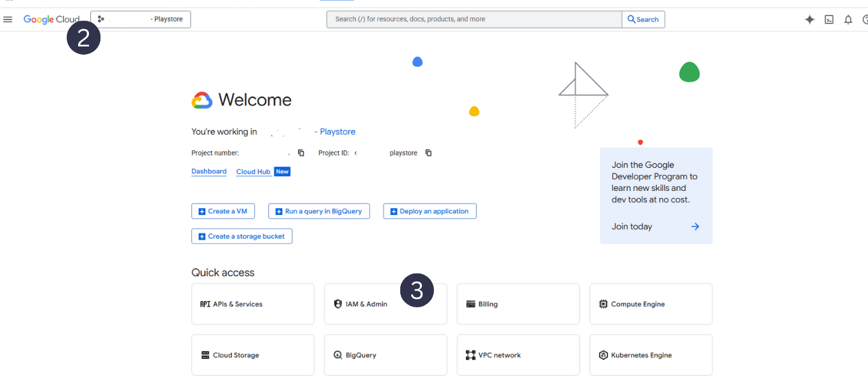The width and height of the screenshot is (868, 376).
Task: Click the Gemini sparkle icon
Action: point(810,20)
